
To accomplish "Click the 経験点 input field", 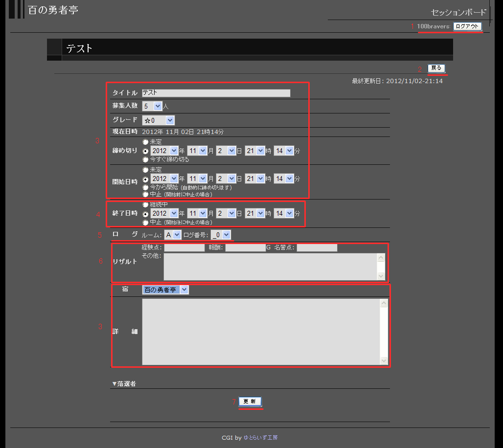I will tap(184, 247).
